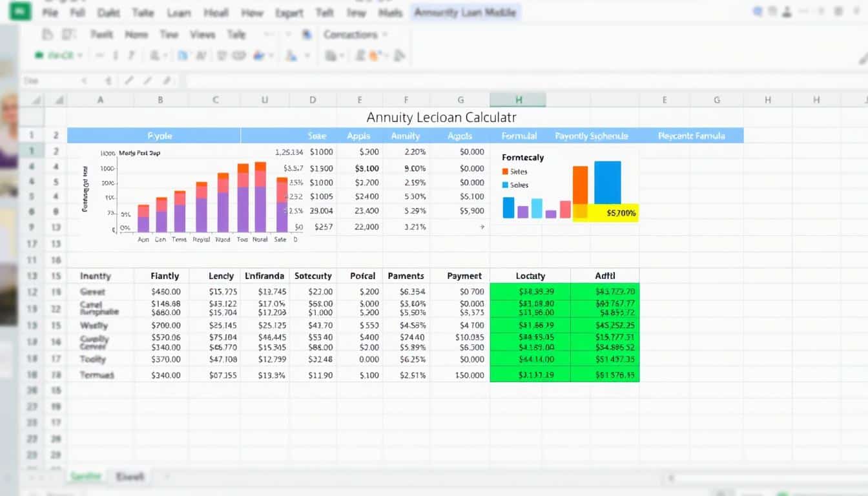Click the Locatty column heading

point(530,276)
